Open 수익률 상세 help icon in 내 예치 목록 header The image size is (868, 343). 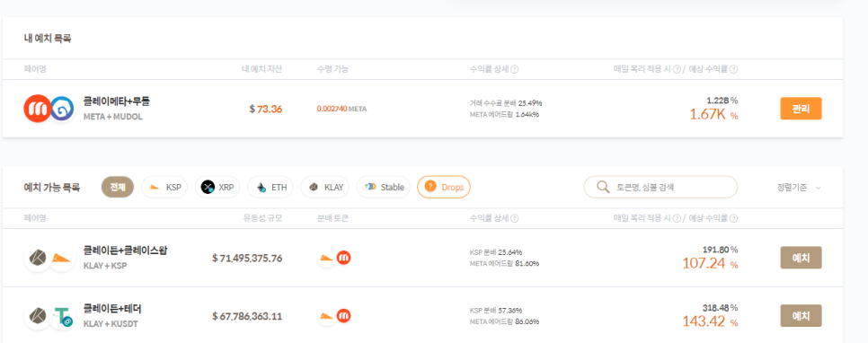pos(514,69)
